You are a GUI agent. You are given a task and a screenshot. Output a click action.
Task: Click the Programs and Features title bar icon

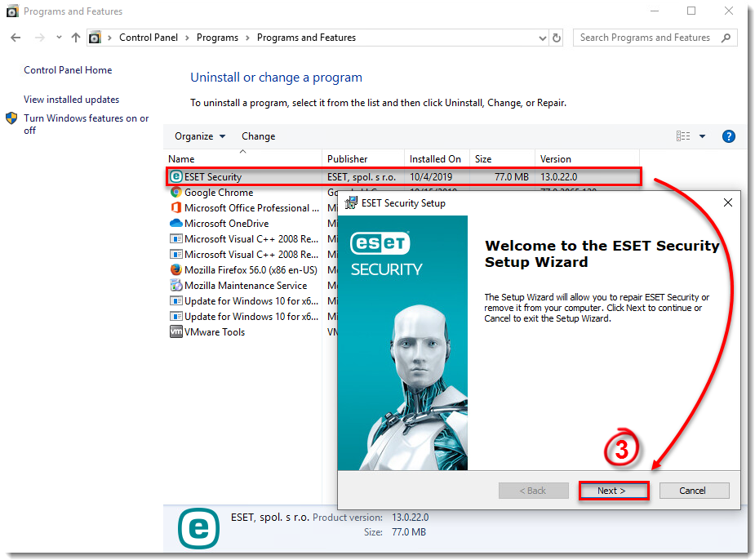(x=12, y=11)
